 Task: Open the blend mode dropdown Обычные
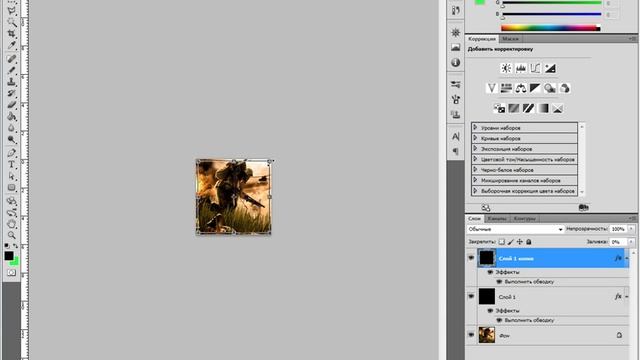tap(515, 229)
